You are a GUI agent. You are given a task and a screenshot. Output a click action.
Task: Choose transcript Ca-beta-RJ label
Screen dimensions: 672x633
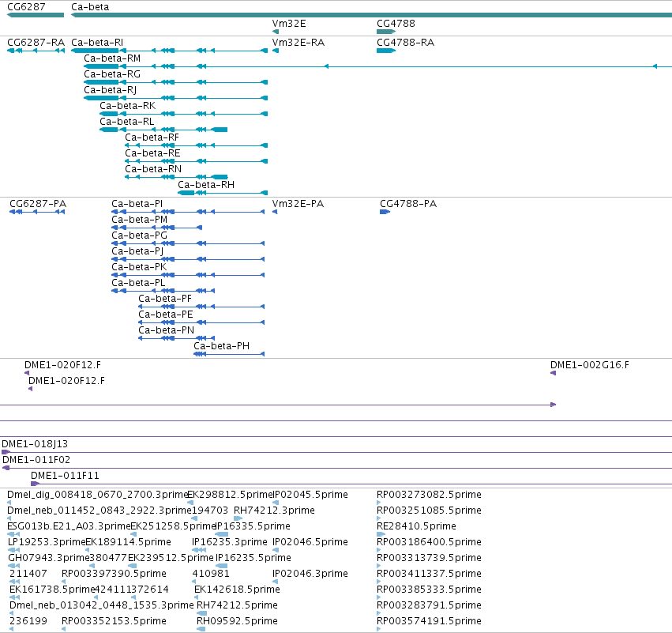(110, 89)
